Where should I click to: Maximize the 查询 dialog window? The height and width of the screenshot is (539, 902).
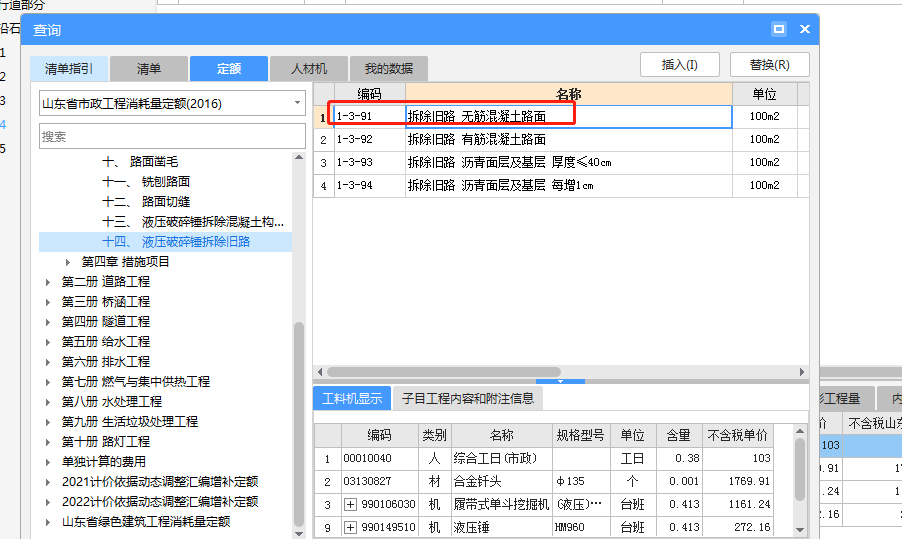pyautogui.click(x=779, y=29)
